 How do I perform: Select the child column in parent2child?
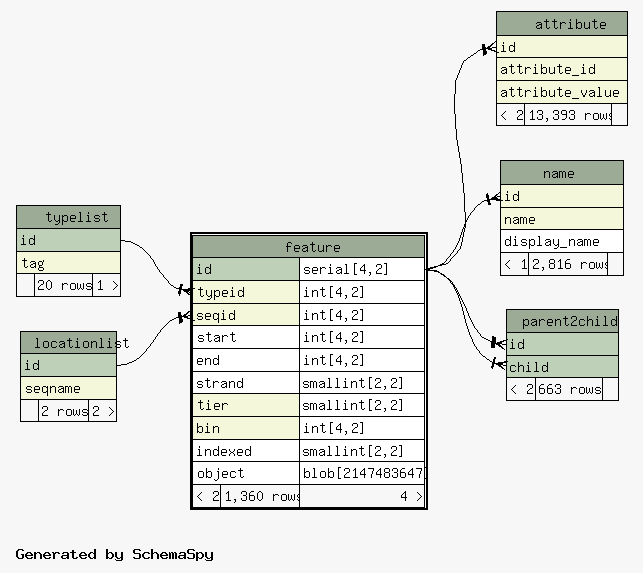pyautogui.click(x=562, y=367)
